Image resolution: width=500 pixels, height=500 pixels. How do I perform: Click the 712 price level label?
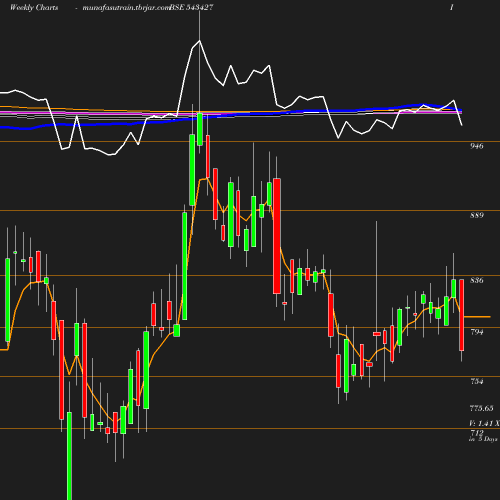point(477,432)
